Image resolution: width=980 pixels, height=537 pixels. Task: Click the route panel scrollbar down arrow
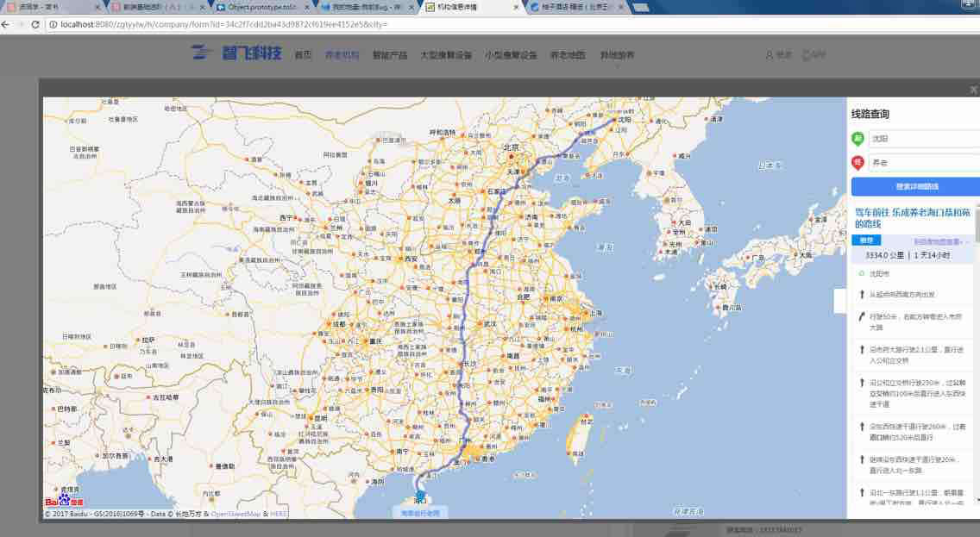pos(977,499)
